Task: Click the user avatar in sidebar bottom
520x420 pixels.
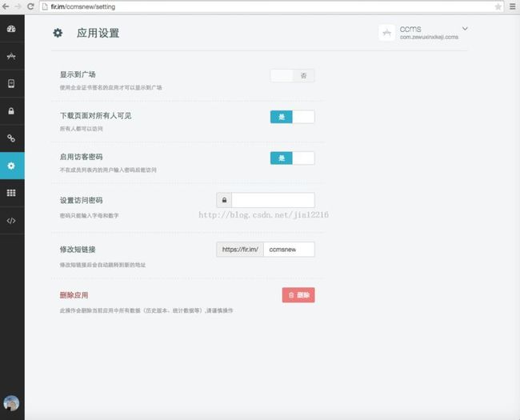Action: pos(11,403)
